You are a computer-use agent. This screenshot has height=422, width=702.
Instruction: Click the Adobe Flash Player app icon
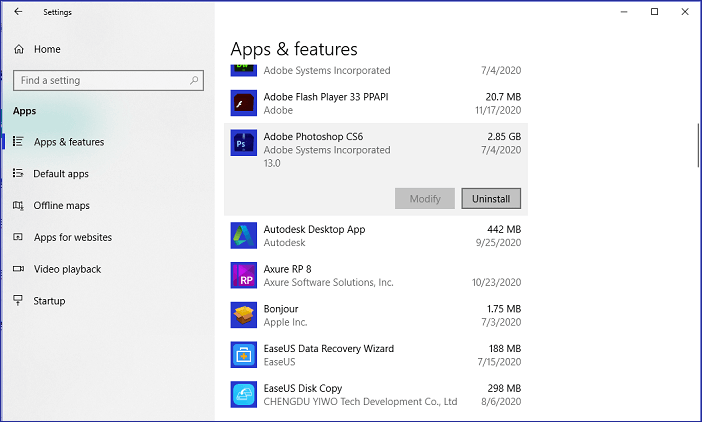click(244, 103)
